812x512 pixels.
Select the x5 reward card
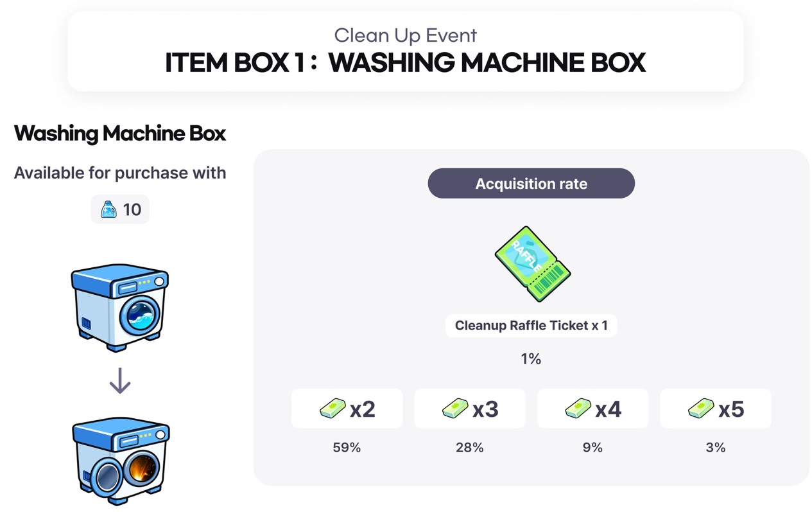715,409
